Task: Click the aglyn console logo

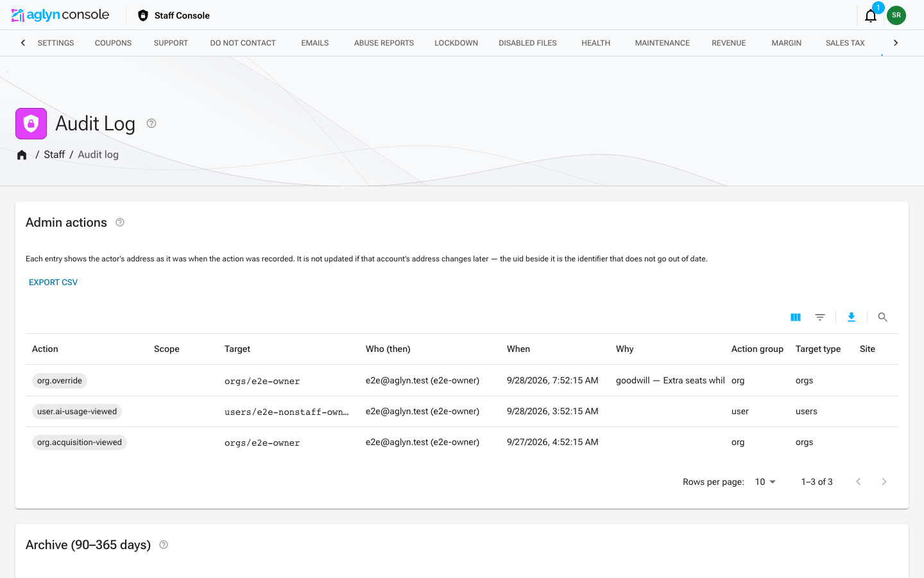Action: tap(60, 15)
